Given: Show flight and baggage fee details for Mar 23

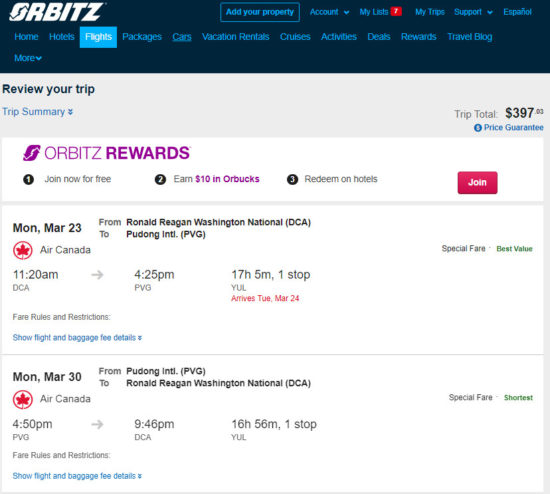Looking at the screenshot, I should pyautogui.click(x=77, y=338).
